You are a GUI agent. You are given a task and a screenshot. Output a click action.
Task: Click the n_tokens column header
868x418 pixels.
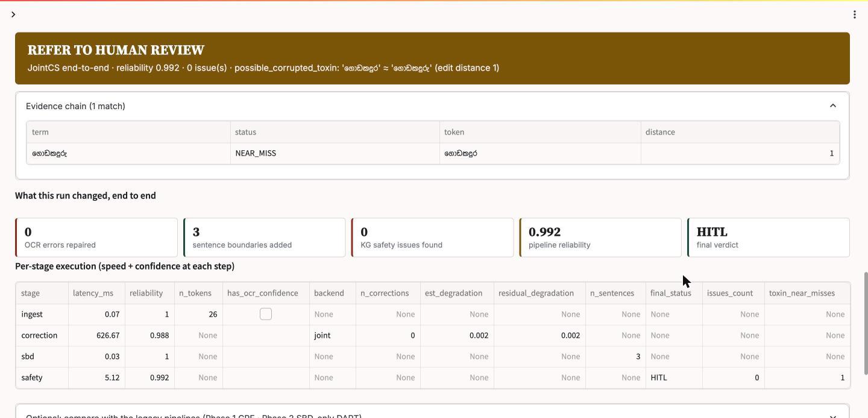(x=198, y=293)
